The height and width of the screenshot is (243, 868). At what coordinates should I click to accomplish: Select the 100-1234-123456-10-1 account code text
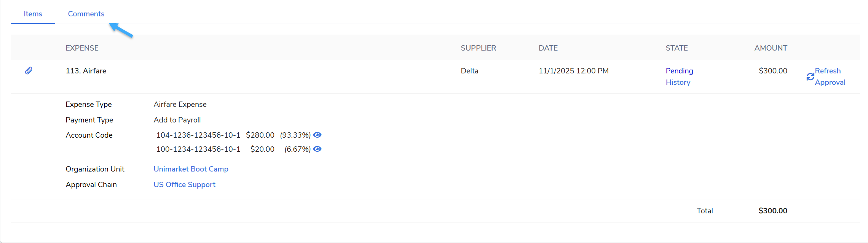point(198,149)
